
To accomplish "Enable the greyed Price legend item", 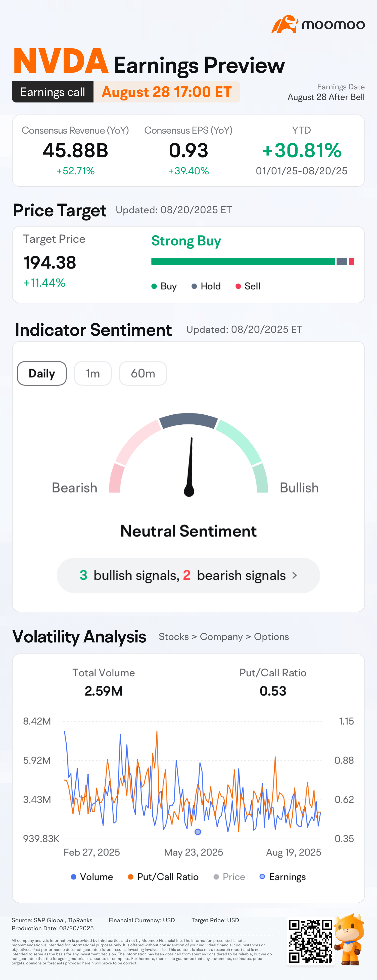I will tap(229, 877).
